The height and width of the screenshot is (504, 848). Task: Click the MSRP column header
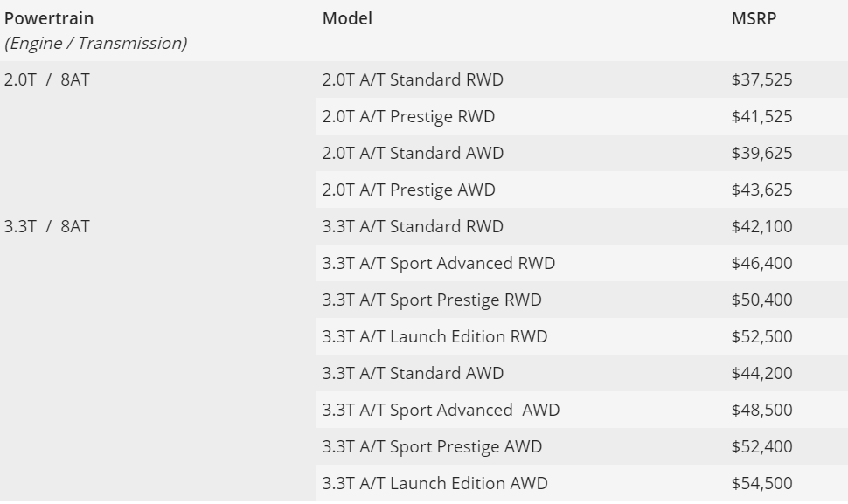(754, 19)
